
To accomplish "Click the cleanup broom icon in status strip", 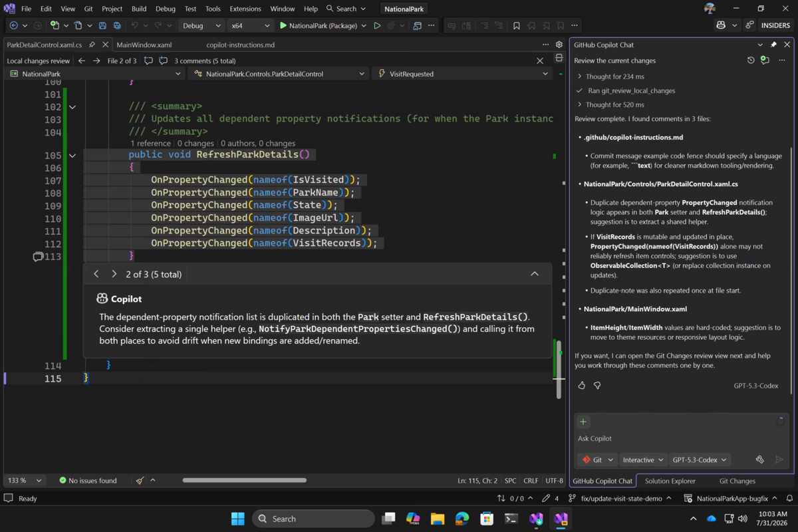I will (140, 480).
